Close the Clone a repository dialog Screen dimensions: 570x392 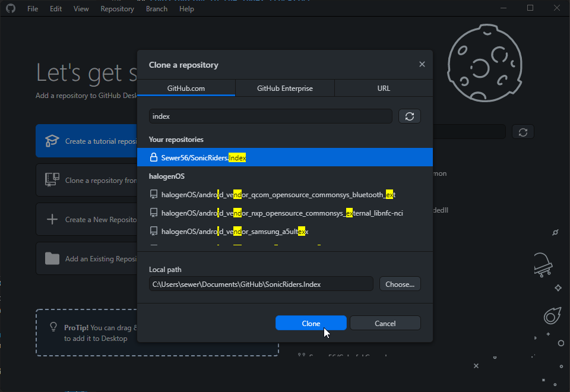pyautogui.click(x=422, y=64)
